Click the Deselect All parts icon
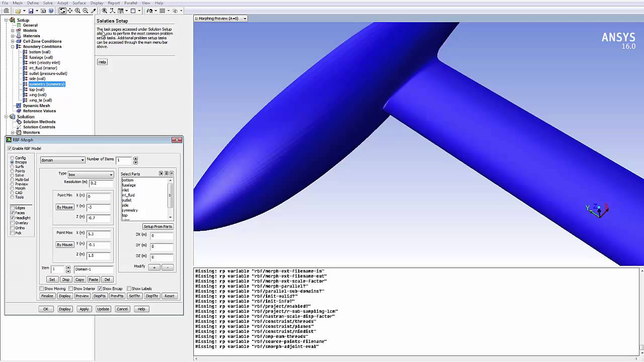Viewport: 644px width, 362px height. click(172, 173)
